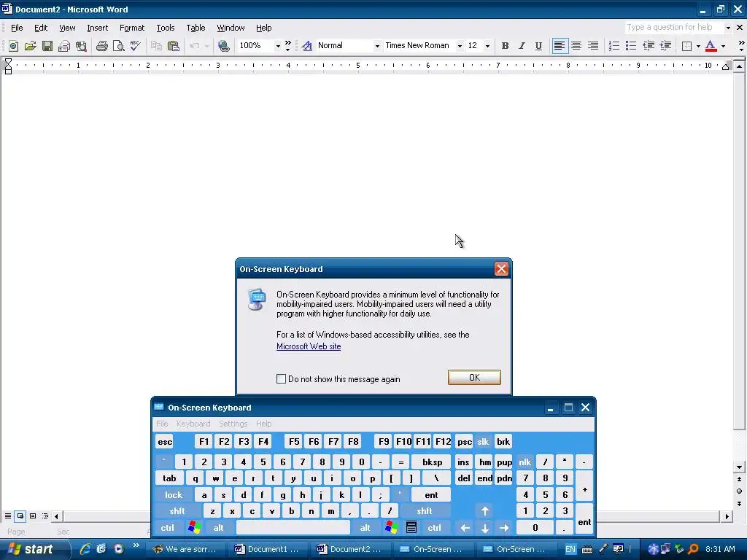Open the File menu in Word
747x560 pixels.
17,28
